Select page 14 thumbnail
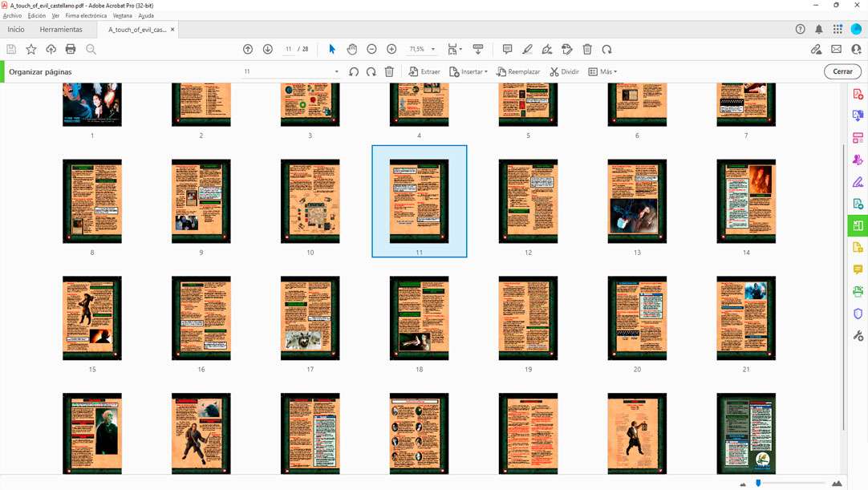 point(746,201)
